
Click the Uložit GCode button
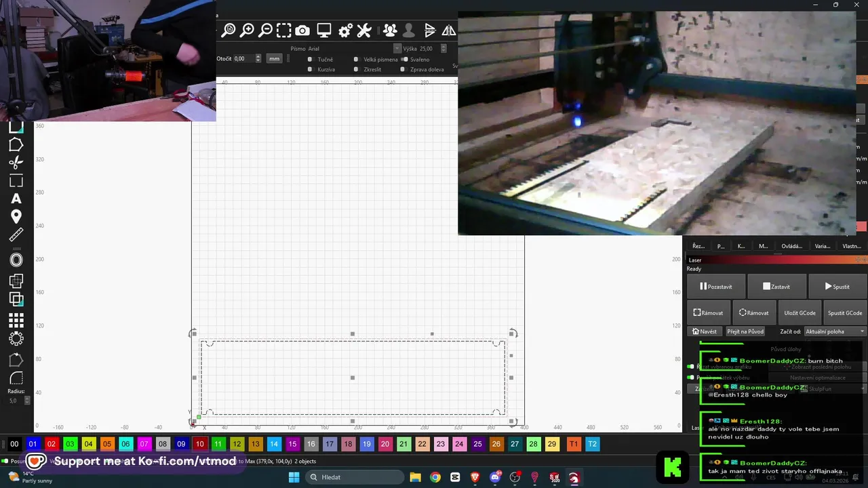pyautogui.click(x=800, y=312)
